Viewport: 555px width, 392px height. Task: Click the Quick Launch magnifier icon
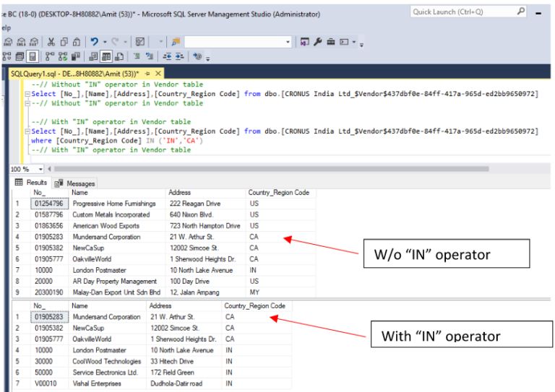pyautogui.click(x=520, y=12)
